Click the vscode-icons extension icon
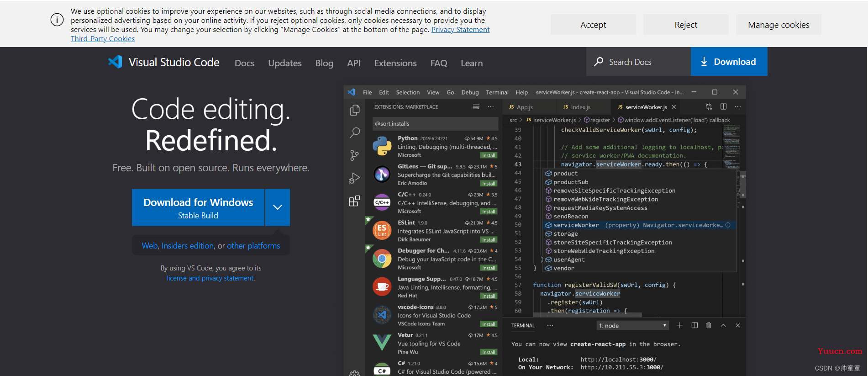 (x=382, y=315)
